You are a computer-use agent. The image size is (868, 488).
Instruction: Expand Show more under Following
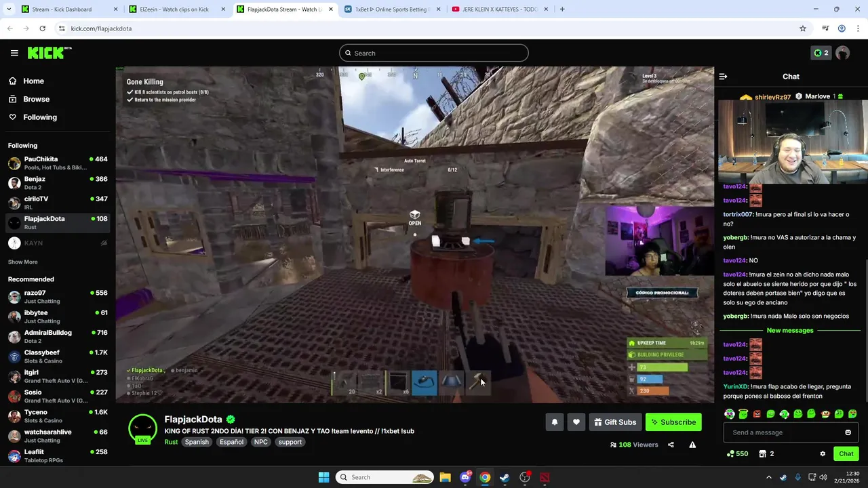click(23, 262)
